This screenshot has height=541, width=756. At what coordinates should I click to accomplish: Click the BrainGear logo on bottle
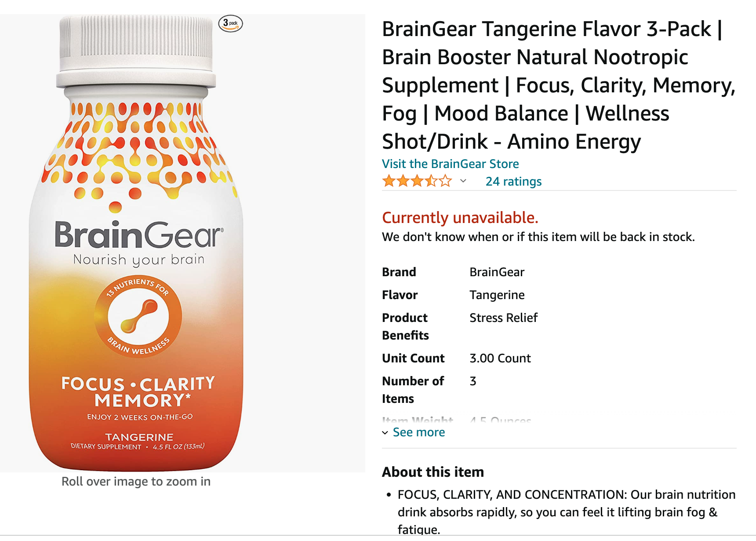tap(139, 235)
